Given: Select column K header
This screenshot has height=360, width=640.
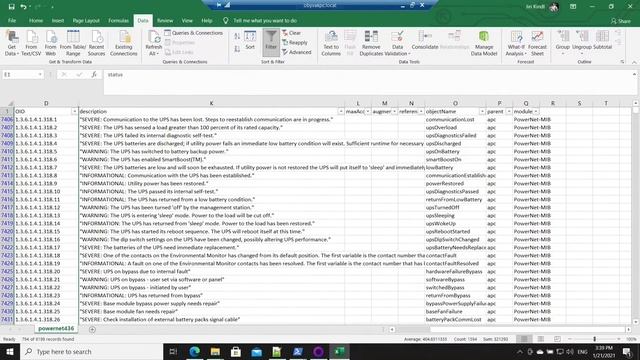Looking at the screenshot, I should pos(211,103).
